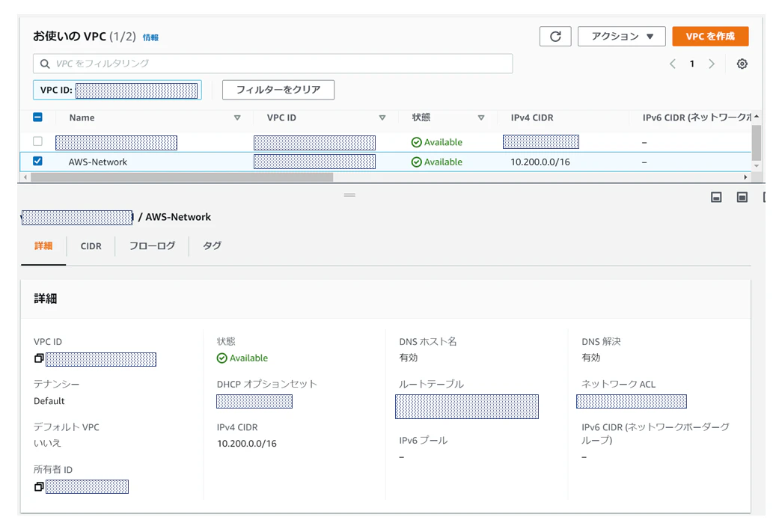Open the アクション dropdown menu
782x532 pixels.
pyautogui.click(x=621, y=37)
